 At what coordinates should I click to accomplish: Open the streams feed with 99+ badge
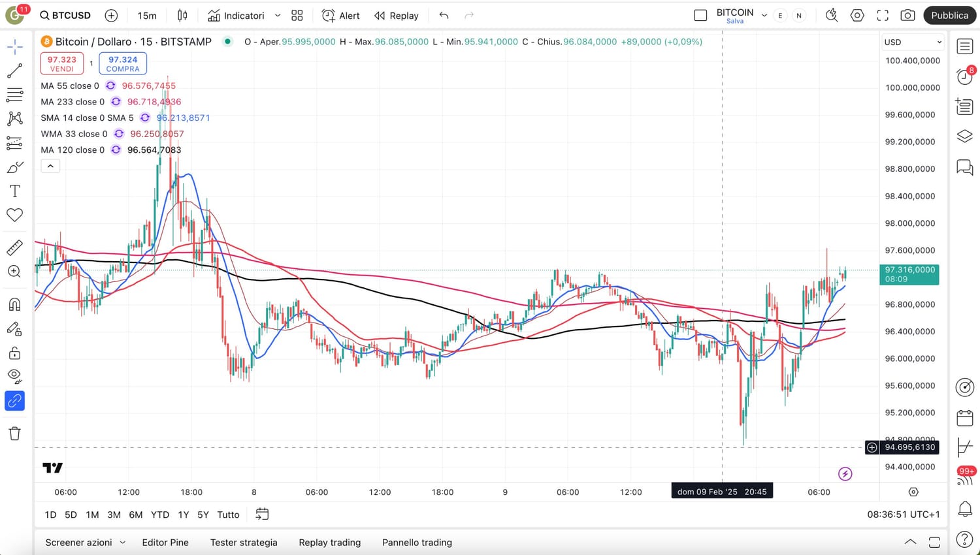pyautogui.click(x=965, y=477)
